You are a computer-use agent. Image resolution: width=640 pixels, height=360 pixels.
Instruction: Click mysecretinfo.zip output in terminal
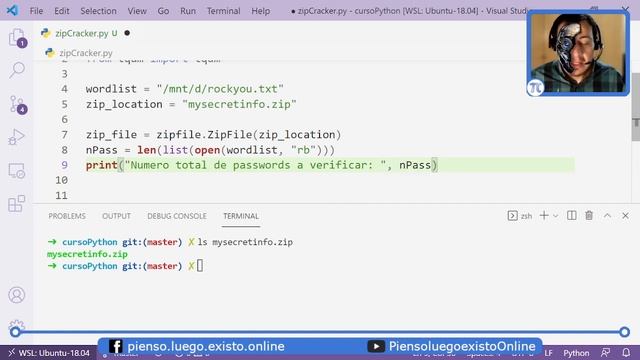(87, 254)
